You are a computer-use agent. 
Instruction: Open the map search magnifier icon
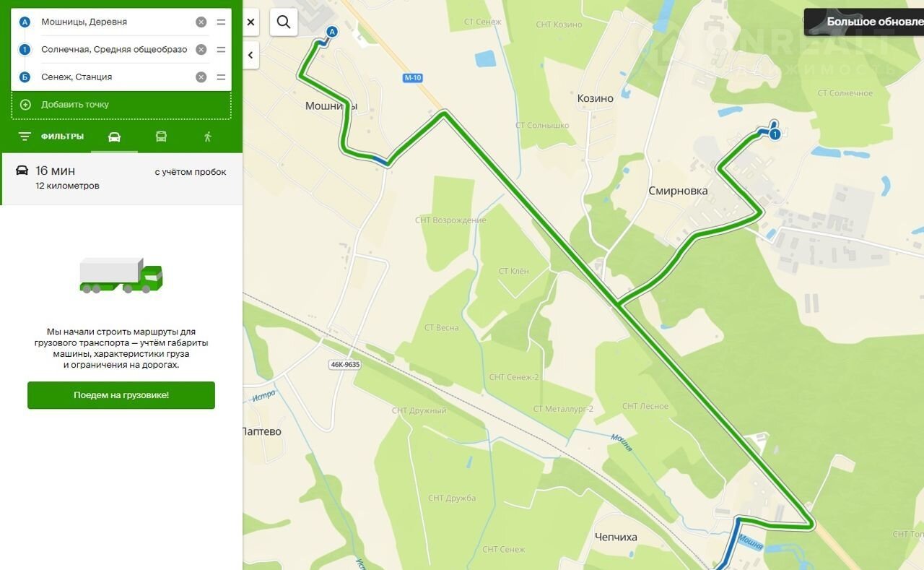284,22
